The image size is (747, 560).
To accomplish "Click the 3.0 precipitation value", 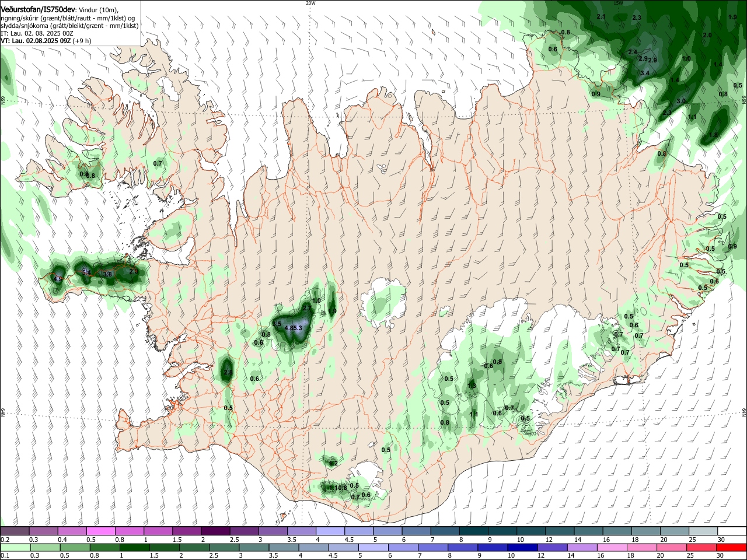I will tap(680, 101).
